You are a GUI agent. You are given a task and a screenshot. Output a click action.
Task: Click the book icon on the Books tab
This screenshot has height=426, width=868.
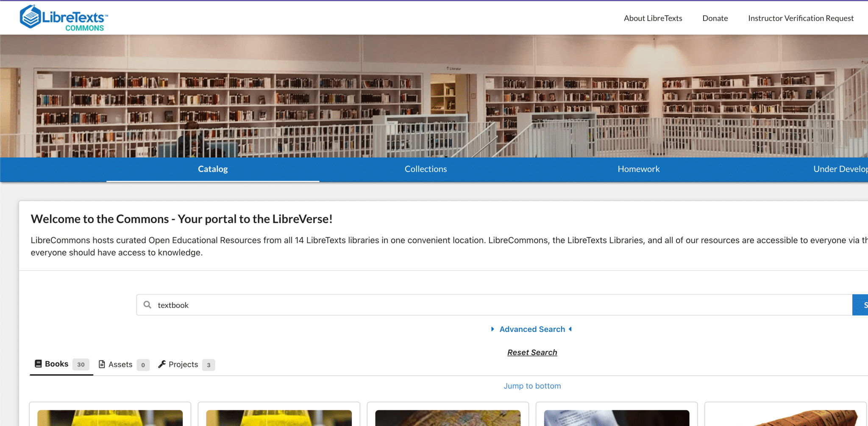point(38,363)
